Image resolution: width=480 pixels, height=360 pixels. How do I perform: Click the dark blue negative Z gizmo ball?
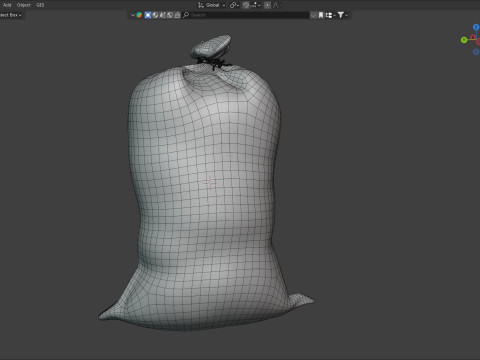coord(476,52)
